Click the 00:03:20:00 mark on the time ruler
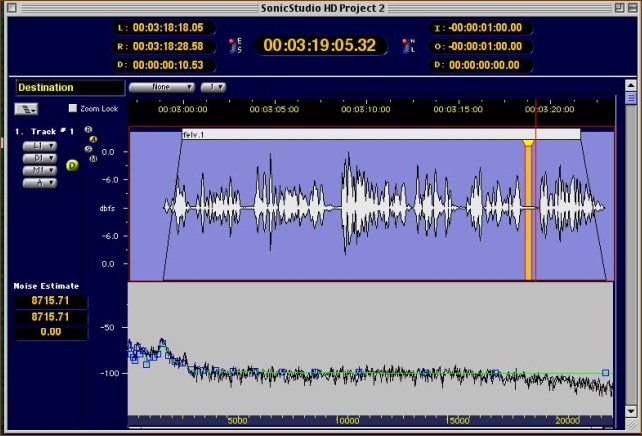642x436 pixels. tap(549, 109)
